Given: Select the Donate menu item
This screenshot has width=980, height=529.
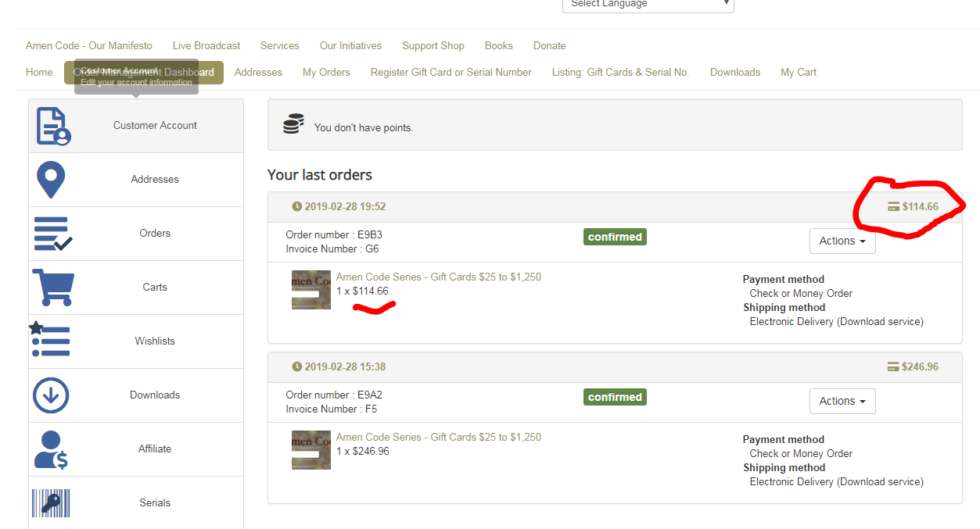Looking at the screenshot, I should pyautogui.click(x=549, y=45).
